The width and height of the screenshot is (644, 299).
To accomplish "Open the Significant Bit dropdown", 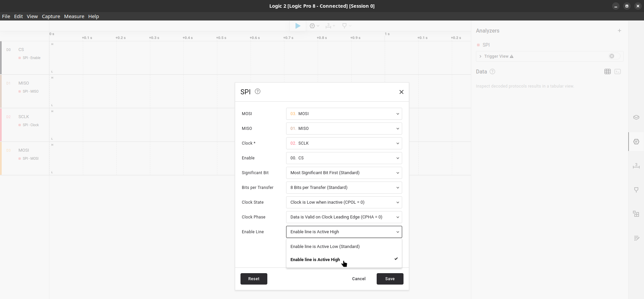I will 344,173.
